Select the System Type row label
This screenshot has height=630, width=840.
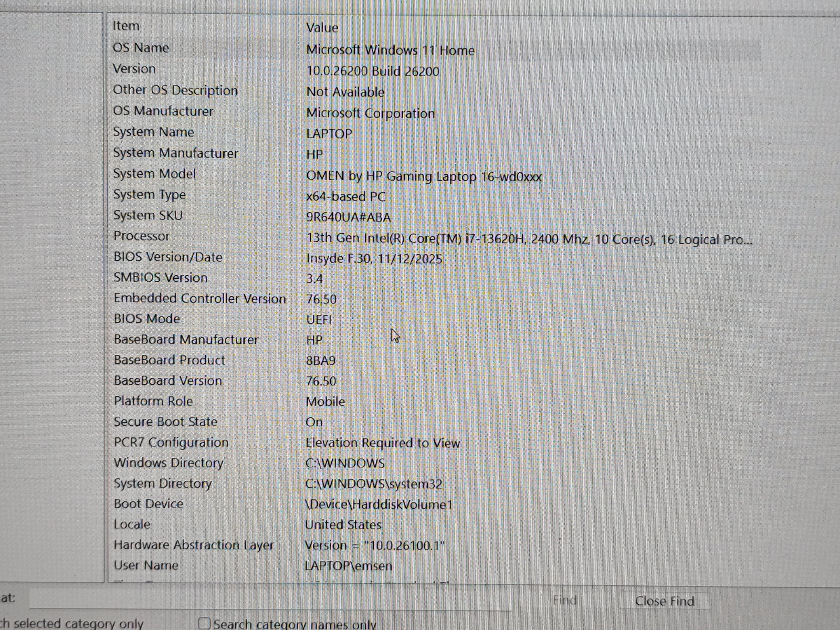(x=150, y=195)
